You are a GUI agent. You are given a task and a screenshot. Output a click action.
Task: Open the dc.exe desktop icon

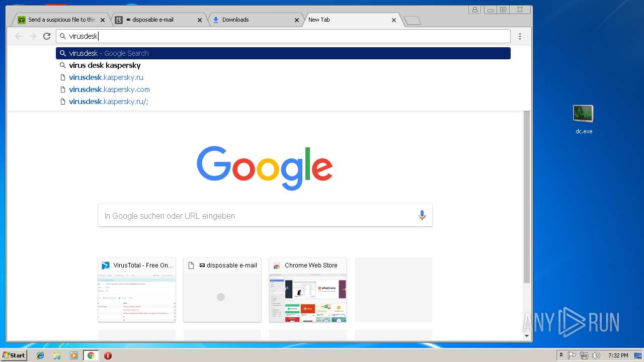pos(584,119)
